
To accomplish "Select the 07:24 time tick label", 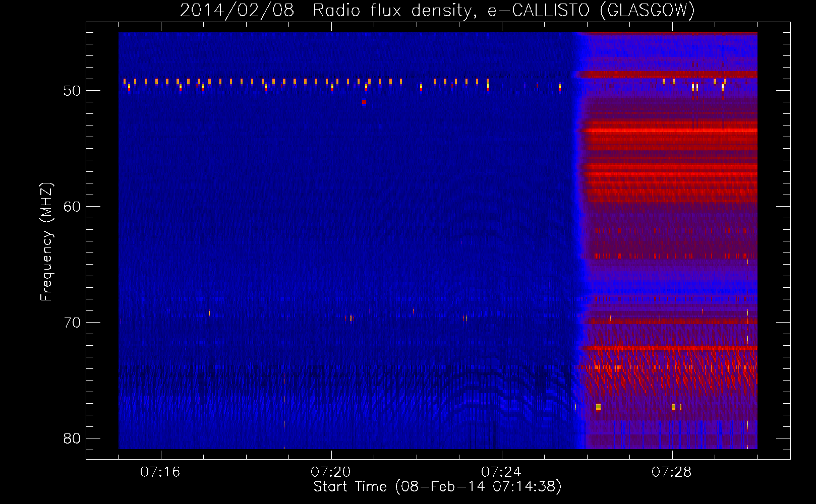I will click(501, 472).
